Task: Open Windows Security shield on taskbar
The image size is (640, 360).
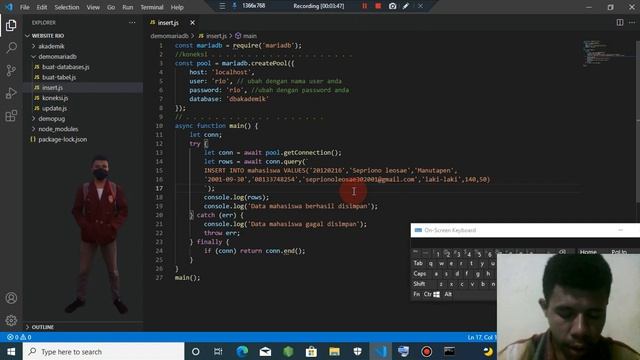Action: 357,351
